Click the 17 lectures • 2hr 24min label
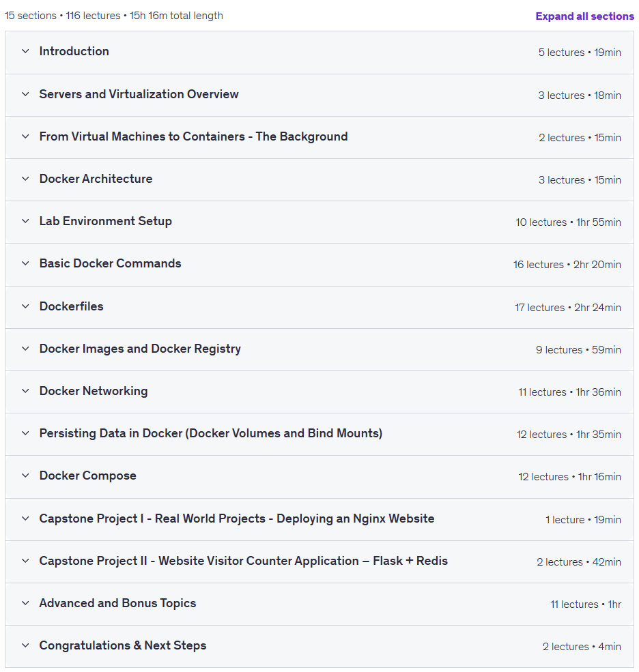 point(568,308)
